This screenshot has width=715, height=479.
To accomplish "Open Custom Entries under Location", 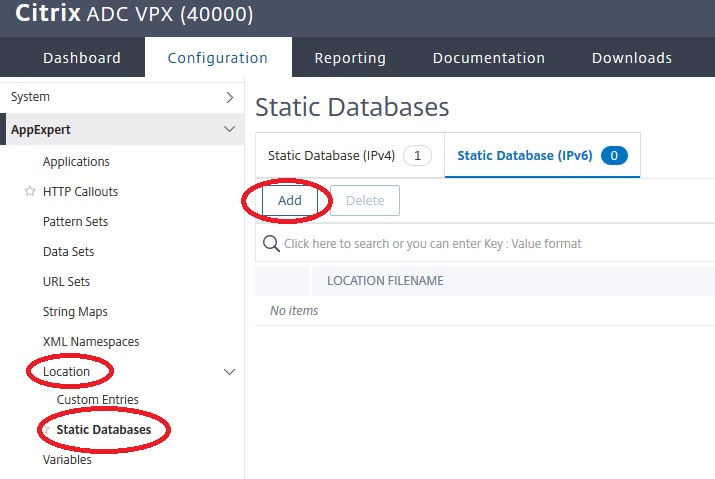I will click(x=98, y=400).
